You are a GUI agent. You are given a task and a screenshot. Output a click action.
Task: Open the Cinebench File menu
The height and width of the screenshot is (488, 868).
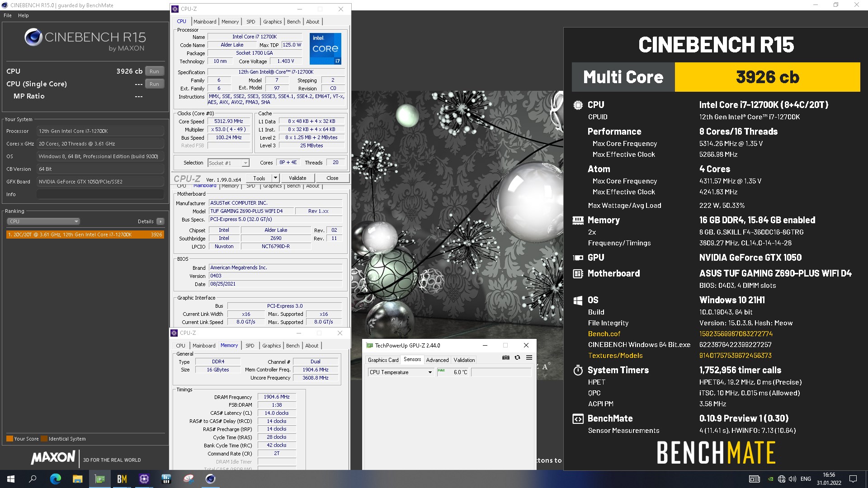tap(8, 15)
